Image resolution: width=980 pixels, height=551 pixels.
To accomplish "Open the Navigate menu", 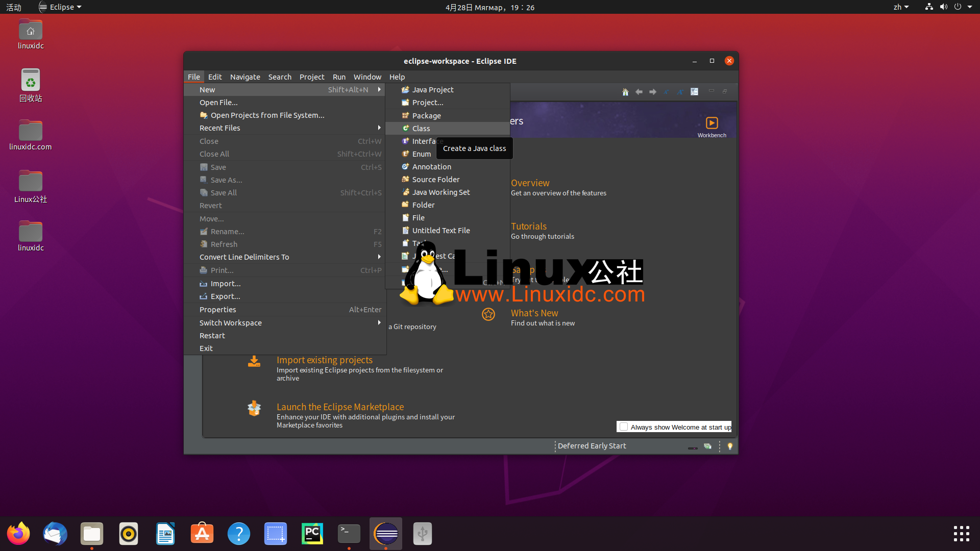I will pyautogui.click(x=245, y=77).
